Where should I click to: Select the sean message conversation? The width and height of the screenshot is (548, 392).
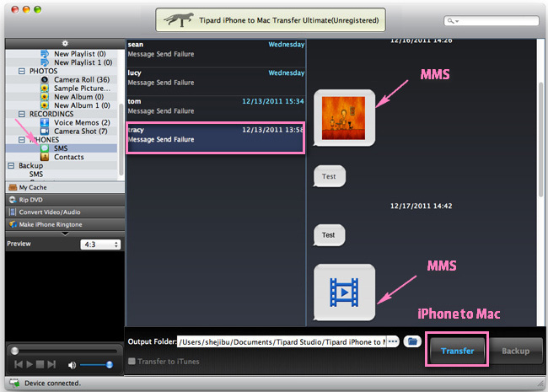(x=216, y=53)
